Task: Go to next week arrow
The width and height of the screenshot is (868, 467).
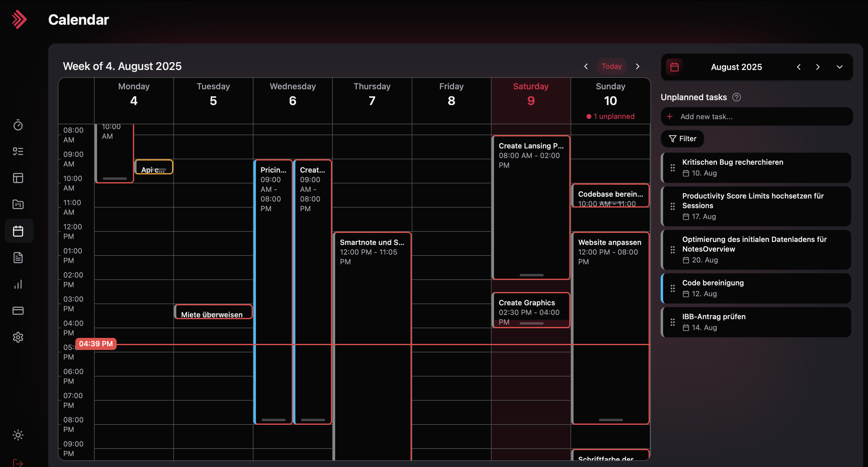Action: [x=638, y=66]
